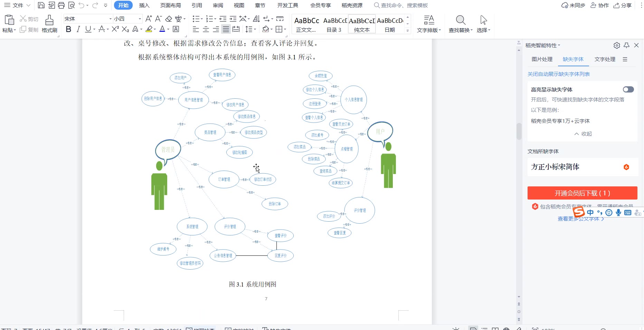Open the Sogou soft keyboard icon

coord(628,213)
